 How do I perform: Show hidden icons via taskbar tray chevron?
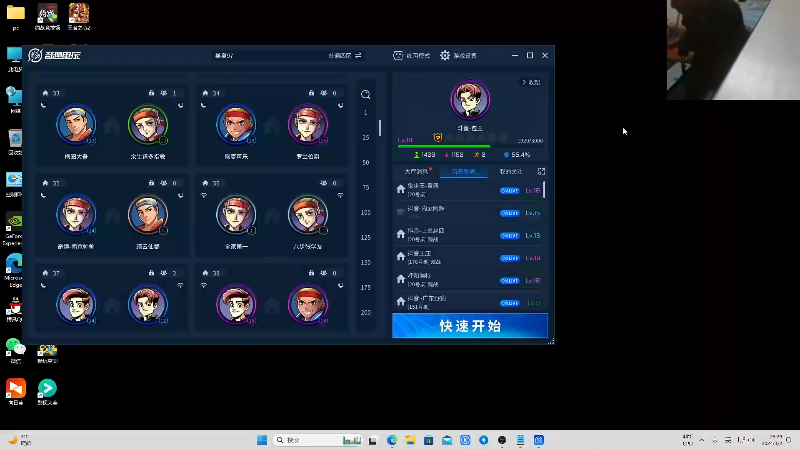click(702, 440)
